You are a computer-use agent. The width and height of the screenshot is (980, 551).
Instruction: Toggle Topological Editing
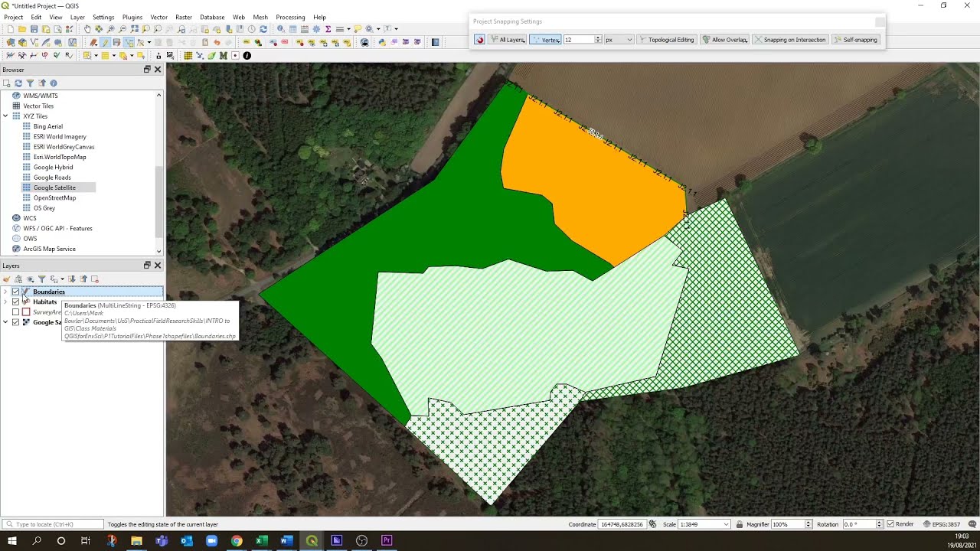click(x=666, y=40)
